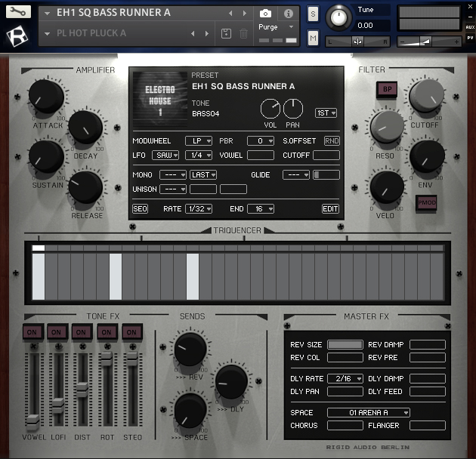476x459 pixels.
Task: Expand the PL HOT PLUCK A preset menu
Action: 47,34
